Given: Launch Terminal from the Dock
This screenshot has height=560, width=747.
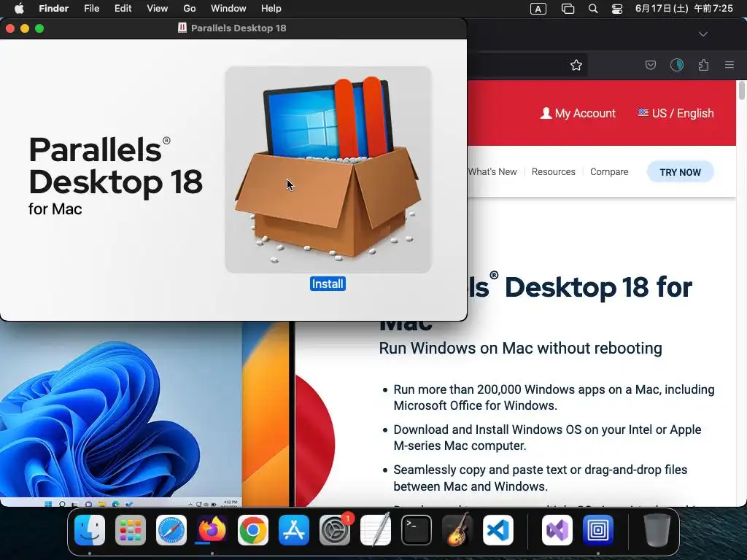Looking at the screenshot, I should coord(417,530).
